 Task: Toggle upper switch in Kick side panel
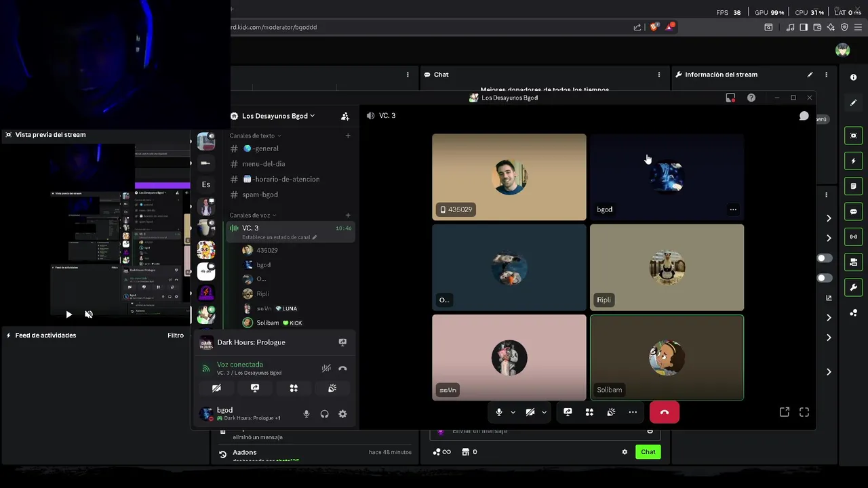(825, 258)
